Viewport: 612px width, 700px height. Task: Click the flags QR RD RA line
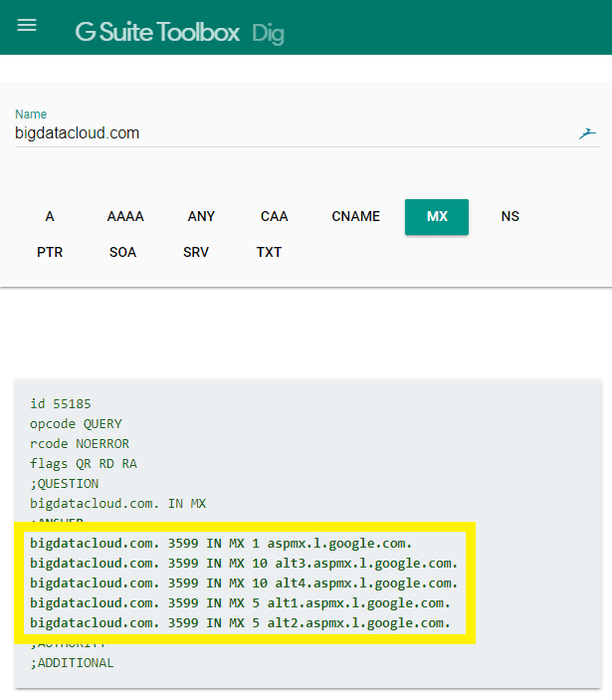tap(84, 464)
